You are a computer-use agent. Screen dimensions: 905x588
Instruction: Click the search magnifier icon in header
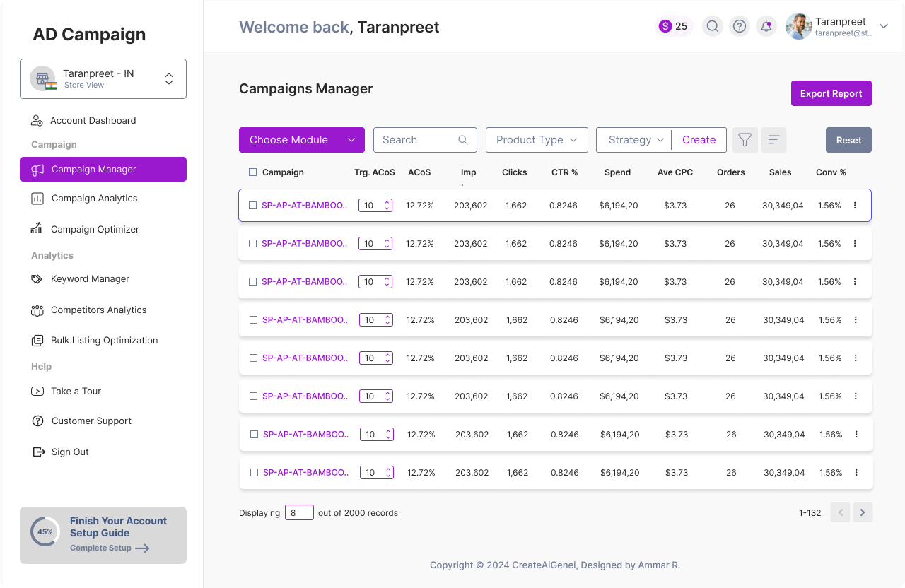click(713, 27)
